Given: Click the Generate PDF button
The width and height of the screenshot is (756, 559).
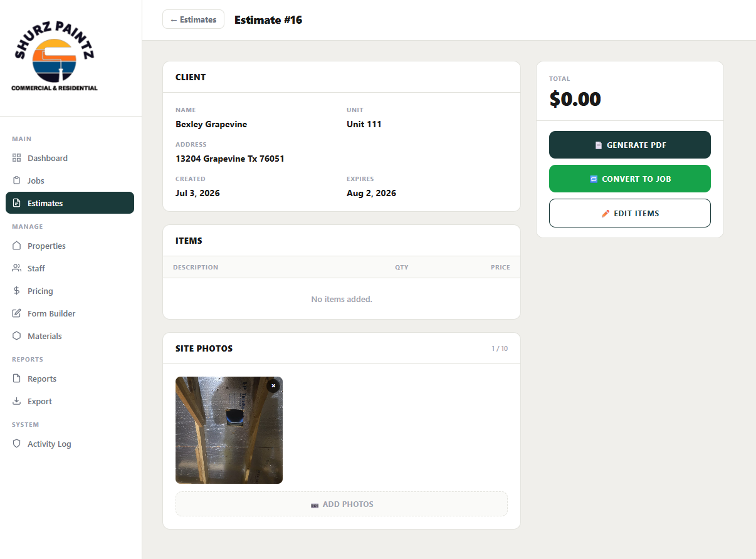Looking at the screenshot, I should pyautogui.click(x=629, y=145).
